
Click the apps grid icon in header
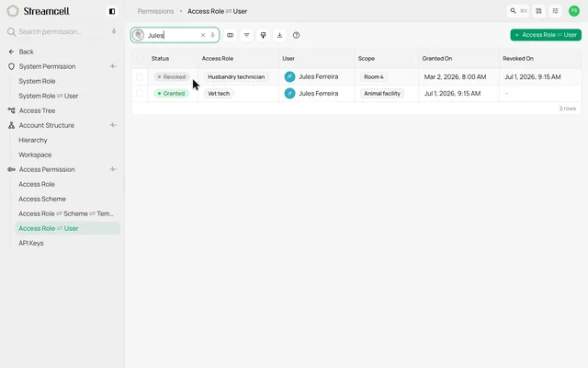pyautogui.click(x=539, y=11)
